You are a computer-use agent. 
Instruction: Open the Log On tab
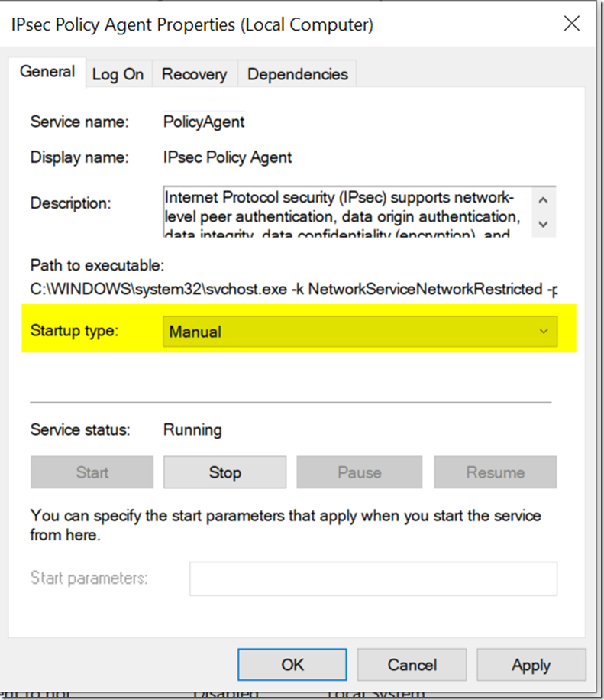click(x=118, y=74)
